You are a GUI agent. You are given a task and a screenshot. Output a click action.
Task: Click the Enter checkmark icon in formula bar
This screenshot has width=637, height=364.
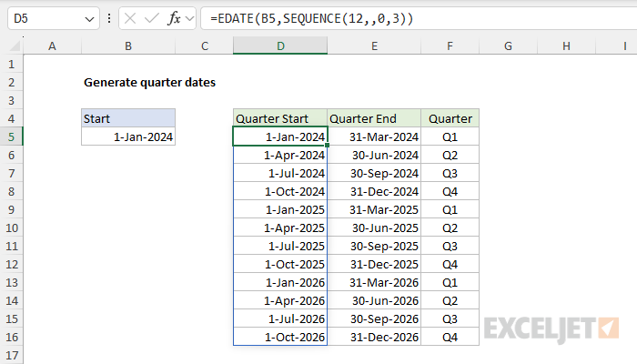click(x=152, y=19)
